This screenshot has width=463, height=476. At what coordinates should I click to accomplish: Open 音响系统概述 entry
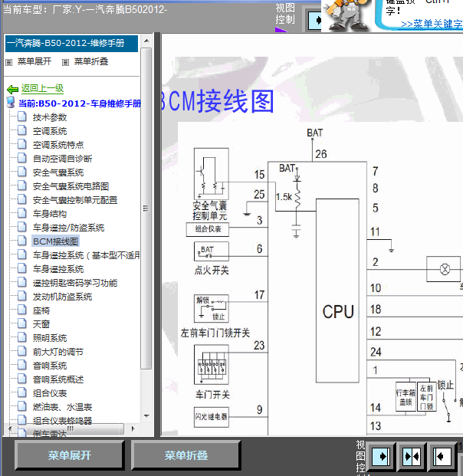pos(58,379)
